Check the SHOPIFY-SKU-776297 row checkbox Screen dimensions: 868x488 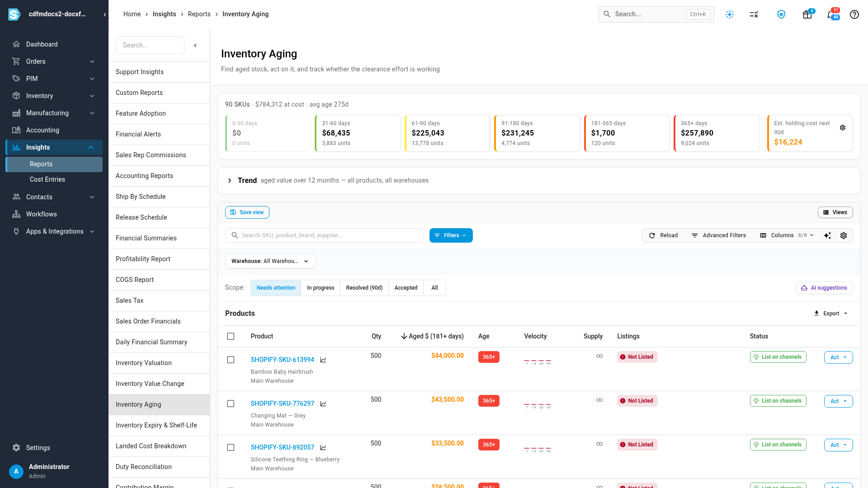click(x=231, y=404)
